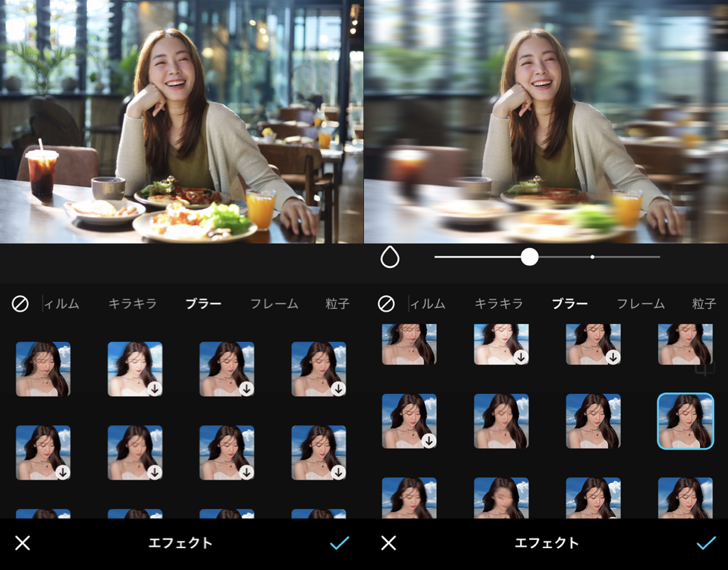The height and width of the screenshot is (570, 728).
Task: Download the second blur effect in left screen's top row
Action: coord(154,388)
